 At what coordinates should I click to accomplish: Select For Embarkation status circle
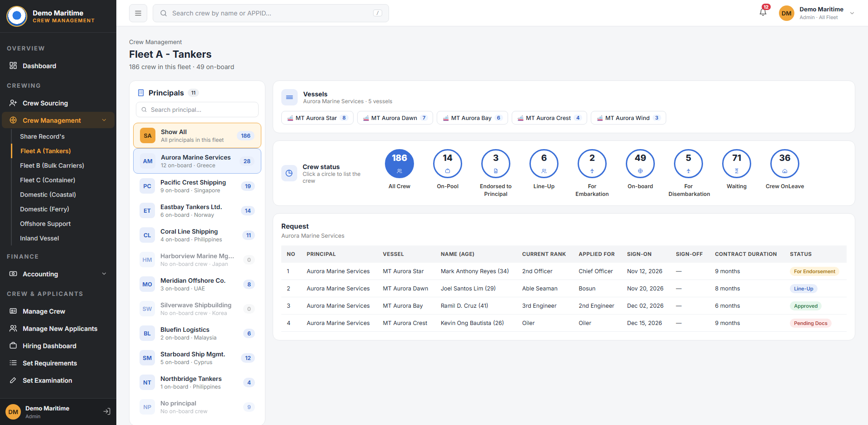(x=592, y=164)
